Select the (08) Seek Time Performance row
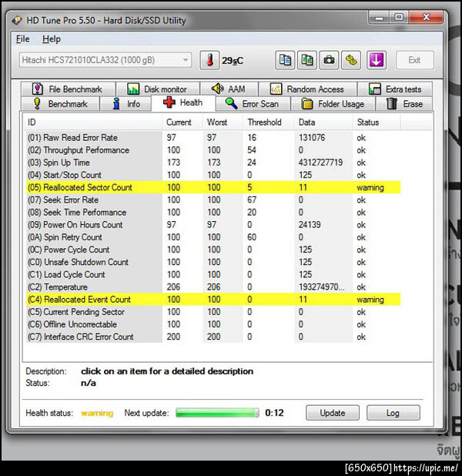The height and width of the screenshot is (476, 462). 213,212
